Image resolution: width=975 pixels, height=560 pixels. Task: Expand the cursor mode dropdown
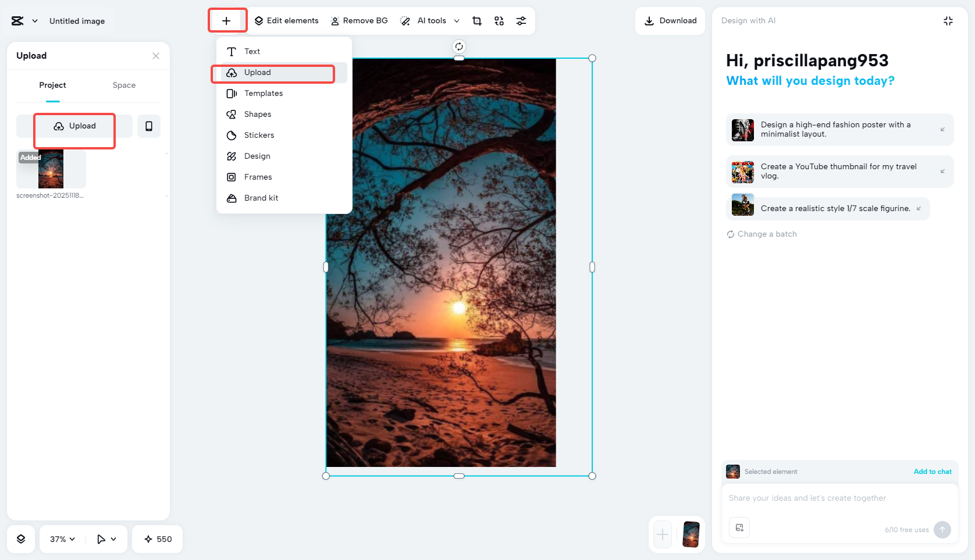[x=106, y=539]
